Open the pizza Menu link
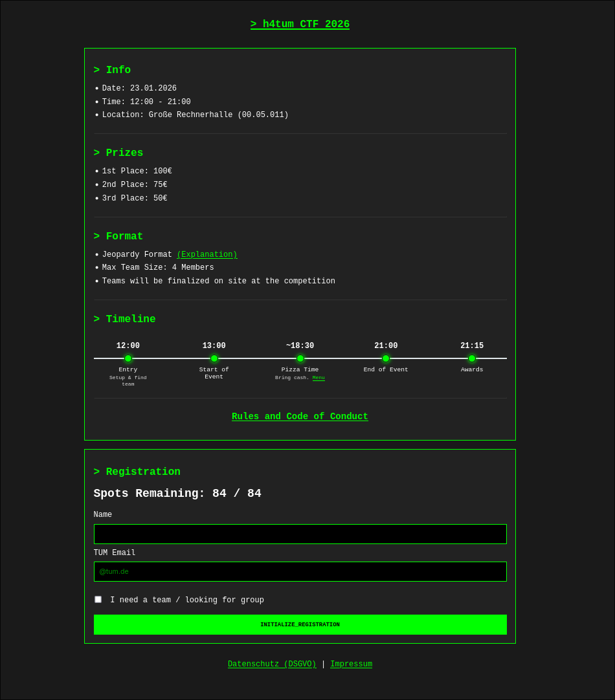 coord(319,378)
